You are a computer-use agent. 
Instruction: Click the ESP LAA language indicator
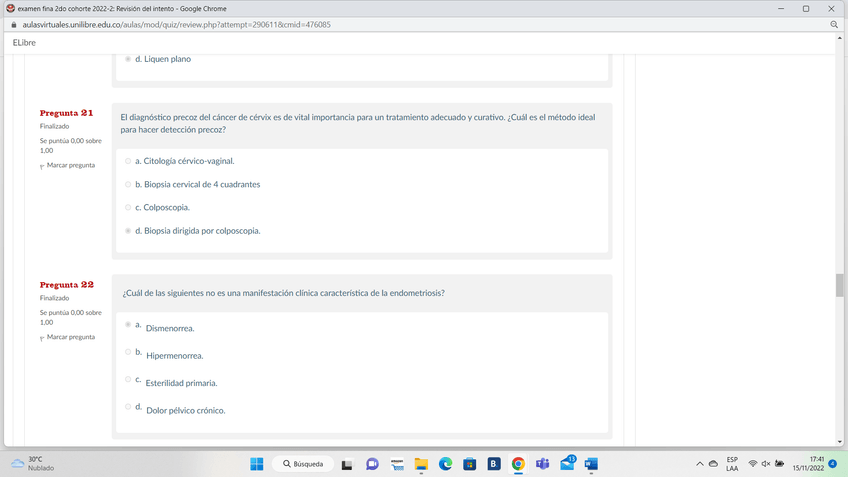point(732,464)
